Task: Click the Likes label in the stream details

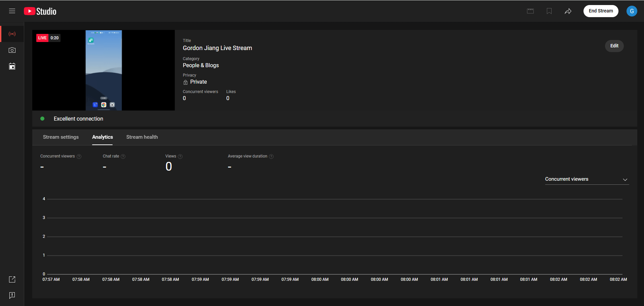Action: (x=231, y=92)
